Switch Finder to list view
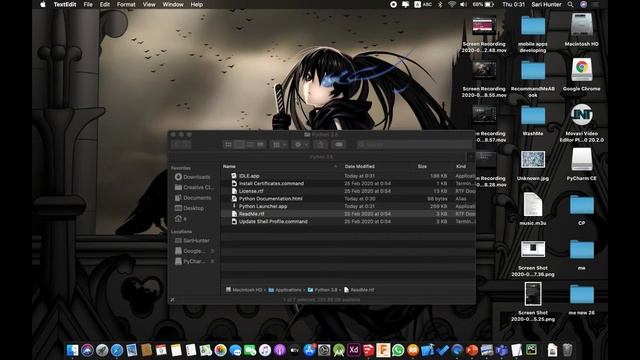Screen dimensions: 640x360 239,144
